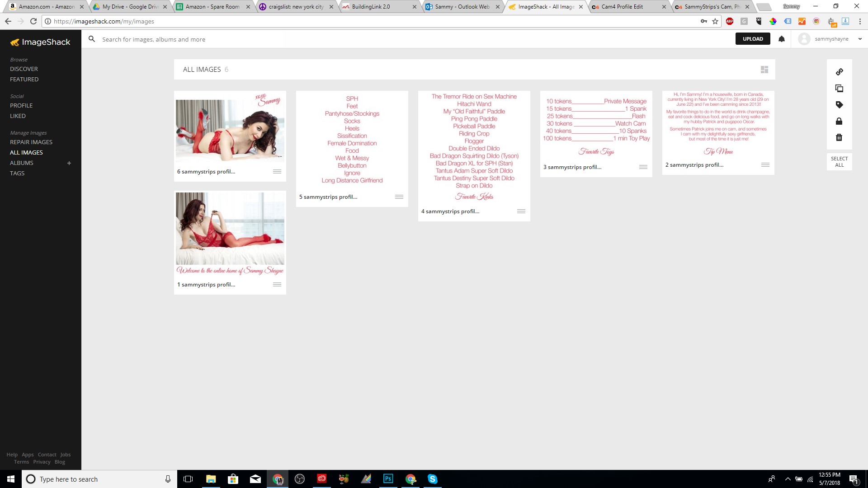Add a new album with plus icon
This screenshot has height=488, width=868.
[x=69, y=163]
